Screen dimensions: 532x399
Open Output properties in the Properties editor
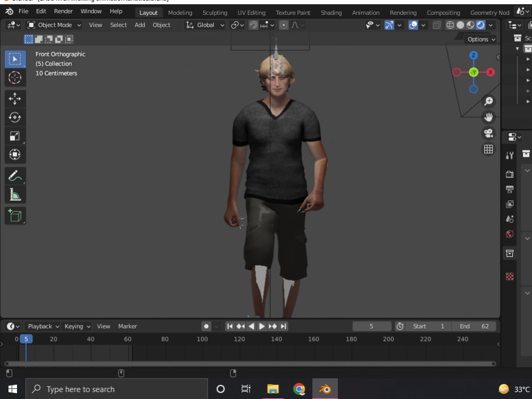coord(509,189)
